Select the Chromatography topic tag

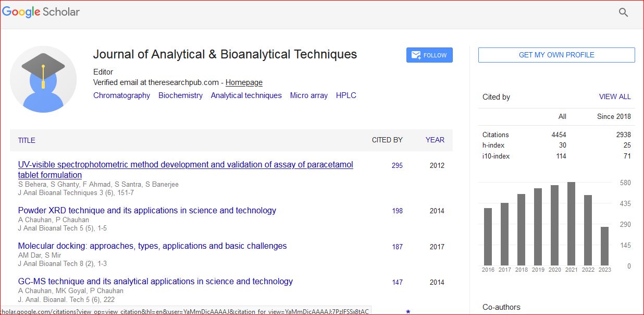(x=121, y=95)
